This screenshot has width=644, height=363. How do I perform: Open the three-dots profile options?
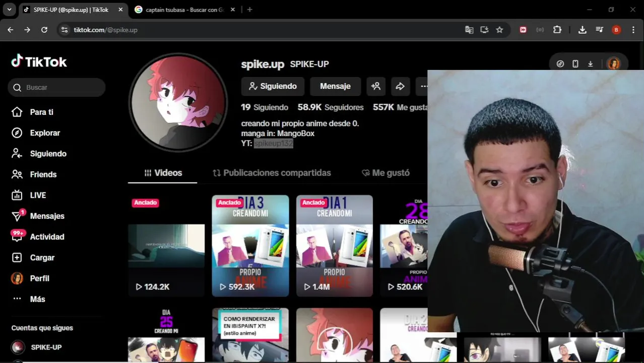pyautogui.click(x=424, y=86)
